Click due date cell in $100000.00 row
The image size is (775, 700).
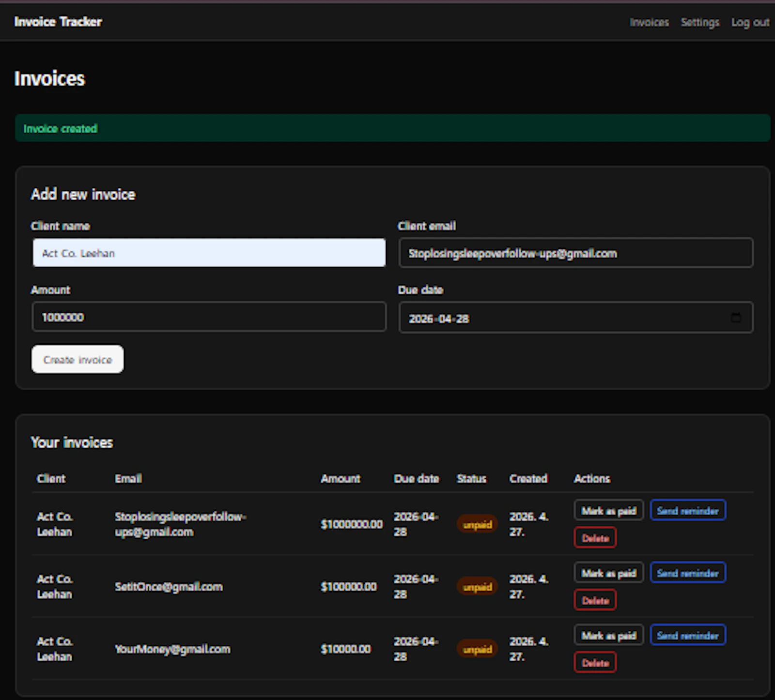[x=416, y=587]
